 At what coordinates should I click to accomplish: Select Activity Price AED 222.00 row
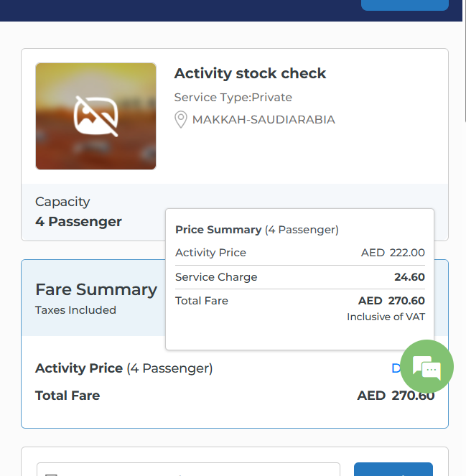(x=299, y=253)
